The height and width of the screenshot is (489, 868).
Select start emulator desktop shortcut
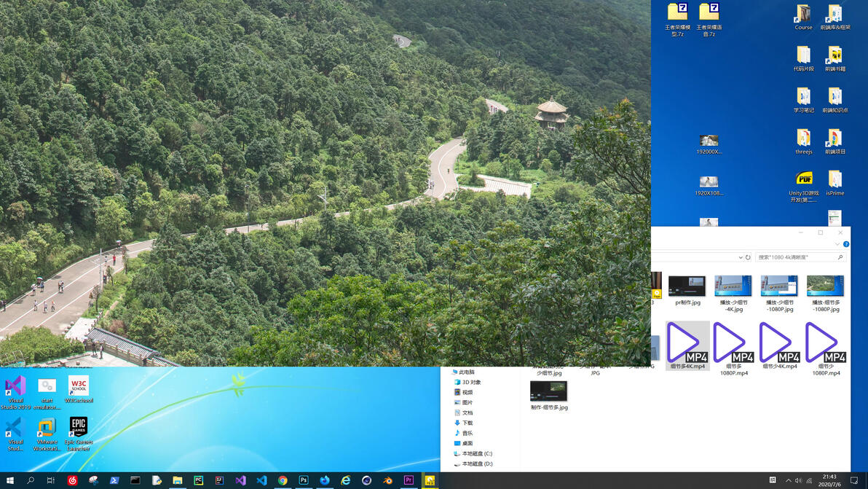click(x=47, y=394)
